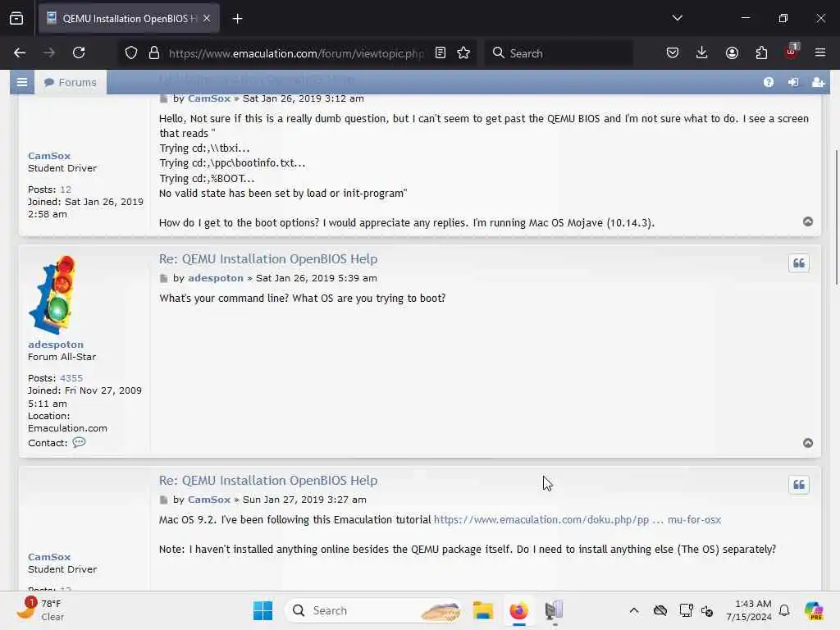Go back to the previous page
The width and height of the screenshot is (840, 630).
pos(20,52)
